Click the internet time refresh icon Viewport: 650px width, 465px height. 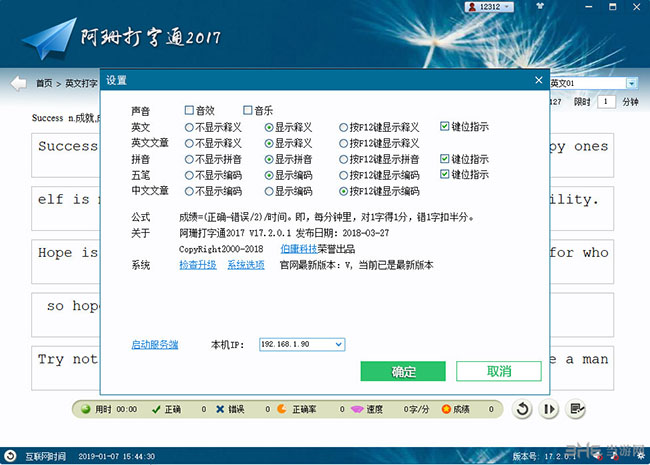point(10,456)
